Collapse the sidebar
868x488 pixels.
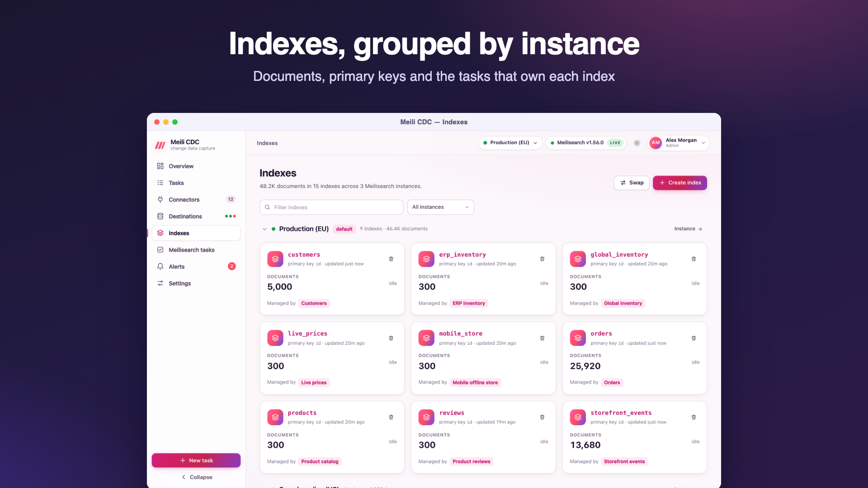click(x=196, y=477)
